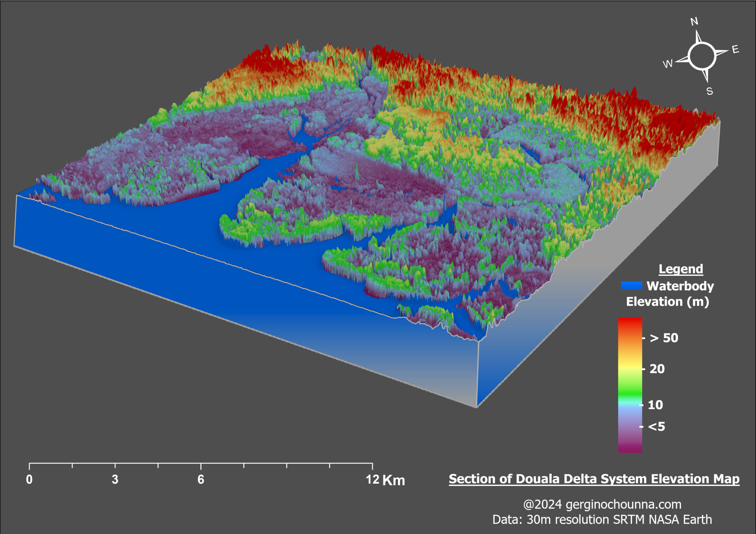
Task: Click the 10 elevation tick label
Action: pyautogui.click(x=655, y=405)
